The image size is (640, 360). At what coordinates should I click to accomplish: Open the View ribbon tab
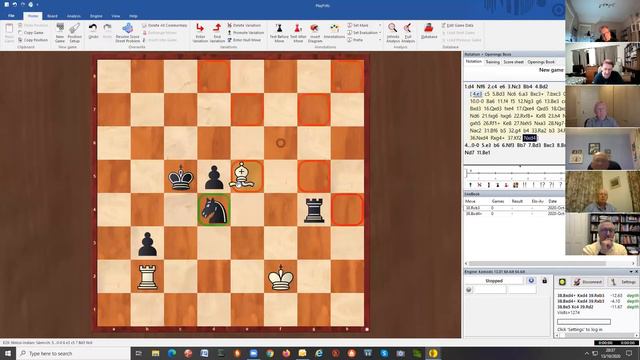point(116,16)
